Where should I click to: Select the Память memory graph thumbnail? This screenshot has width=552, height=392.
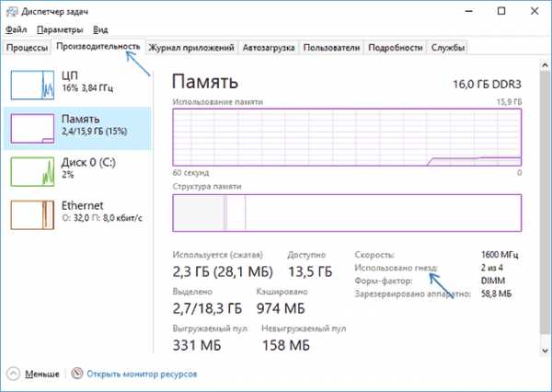tap(30, 127)
